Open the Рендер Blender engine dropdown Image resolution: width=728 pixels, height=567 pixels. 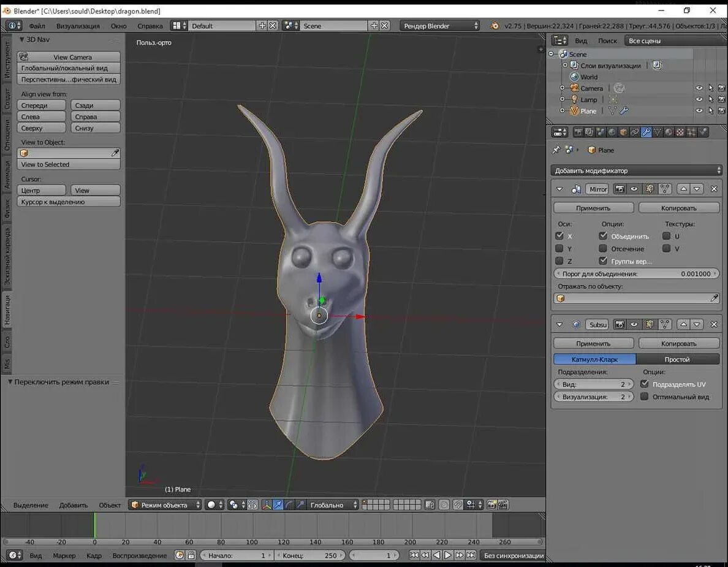(439, 26)
